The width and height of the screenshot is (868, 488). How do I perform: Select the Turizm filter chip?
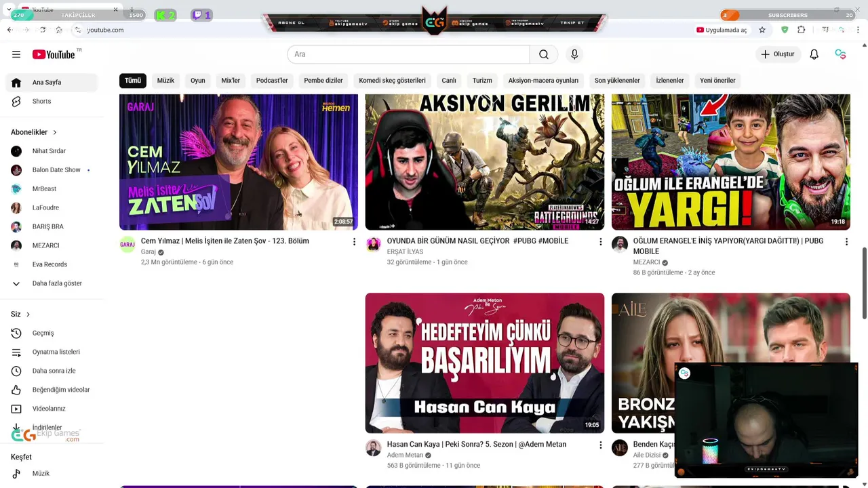pyautogui.click(x=482, y=80)
